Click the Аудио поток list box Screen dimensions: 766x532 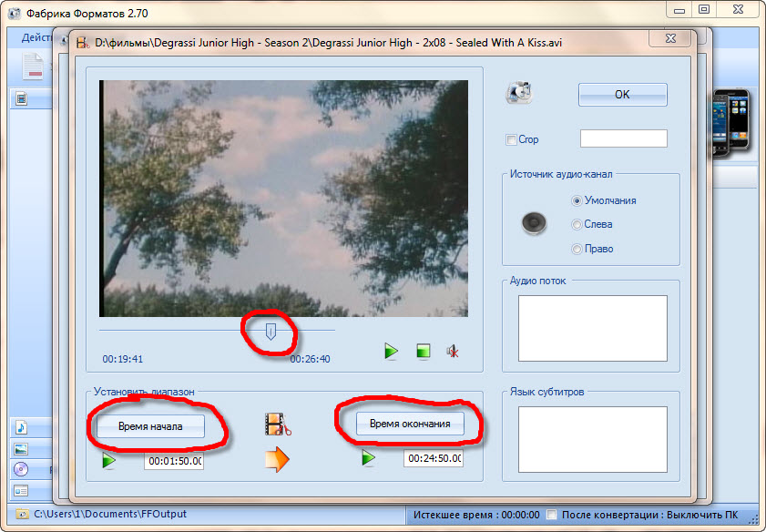(x=593, y=328)
